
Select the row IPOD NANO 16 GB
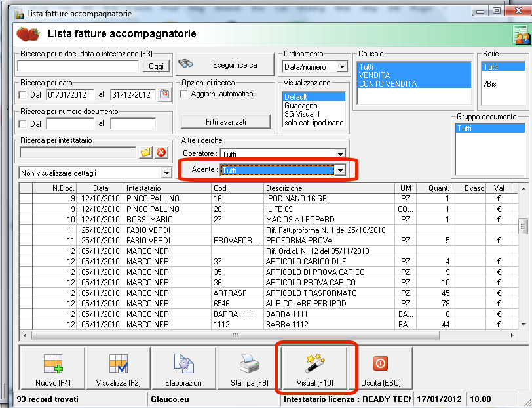pyautogui.click(x=268, y=198)
